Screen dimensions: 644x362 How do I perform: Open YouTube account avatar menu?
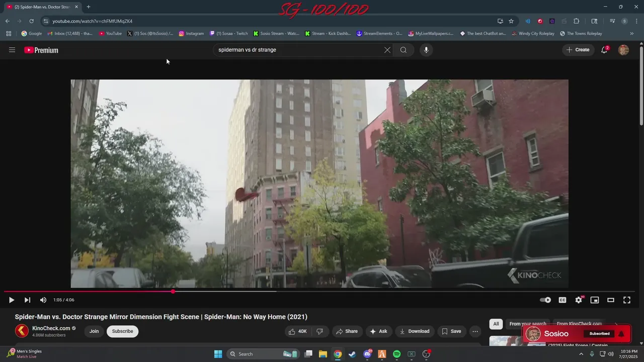pos(623,50)
